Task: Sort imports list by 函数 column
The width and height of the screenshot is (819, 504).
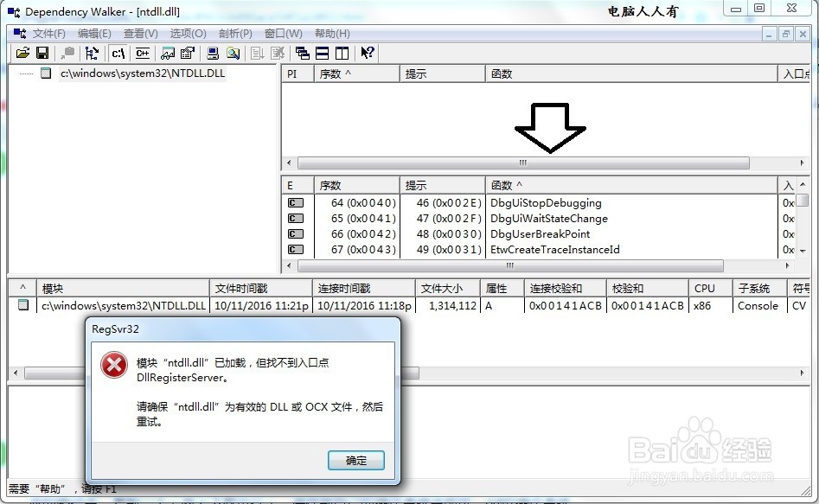Action: coord(631,74)
